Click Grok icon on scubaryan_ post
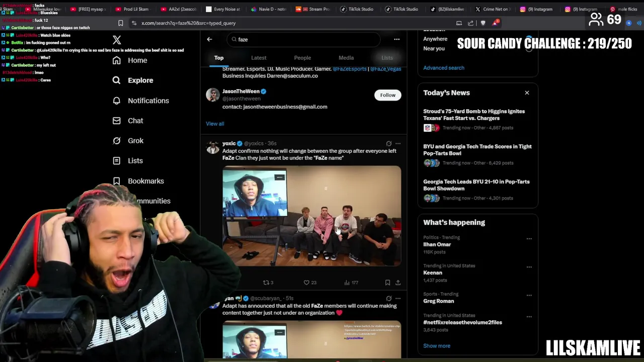 point(388,298)
